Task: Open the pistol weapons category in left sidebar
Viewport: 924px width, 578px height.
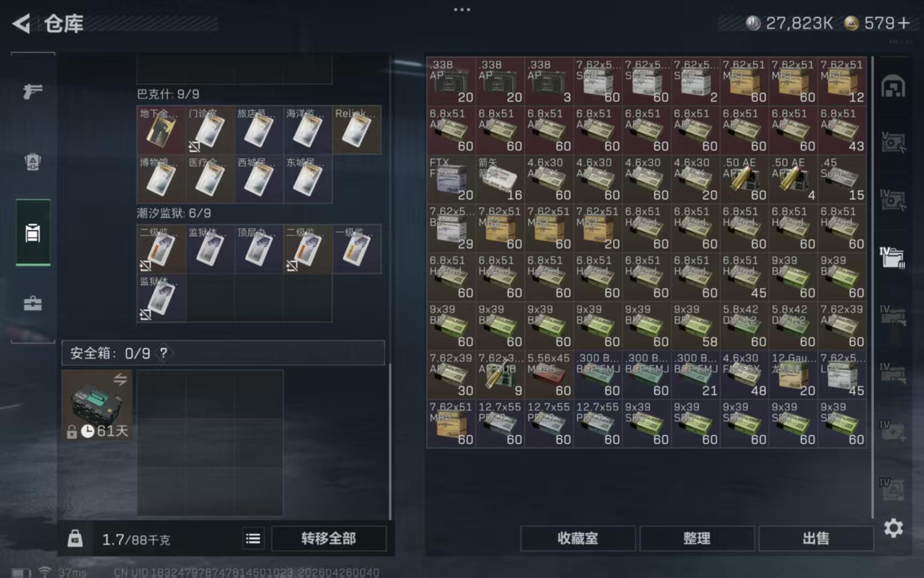Action: point(33,91)
